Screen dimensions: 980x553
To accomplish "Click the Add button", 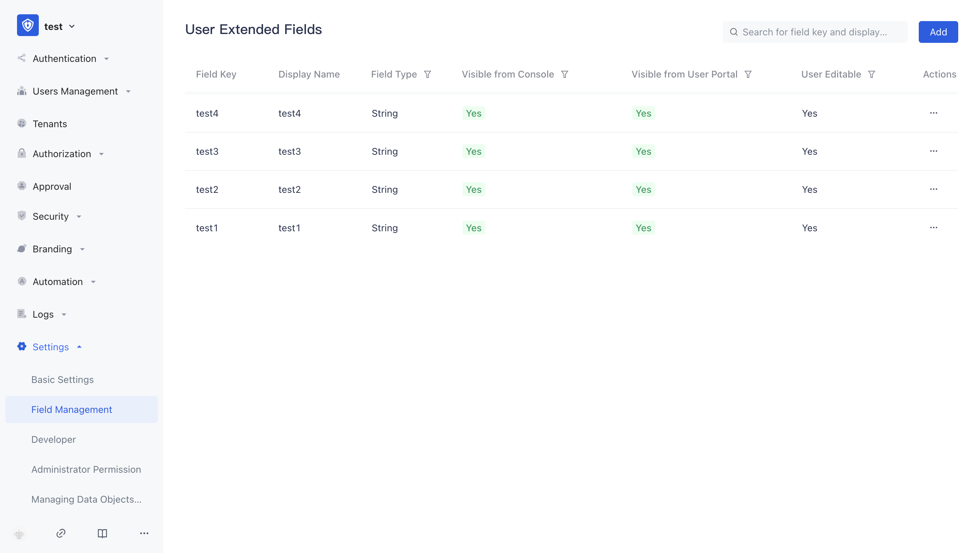I will click(x=938, y=32).
